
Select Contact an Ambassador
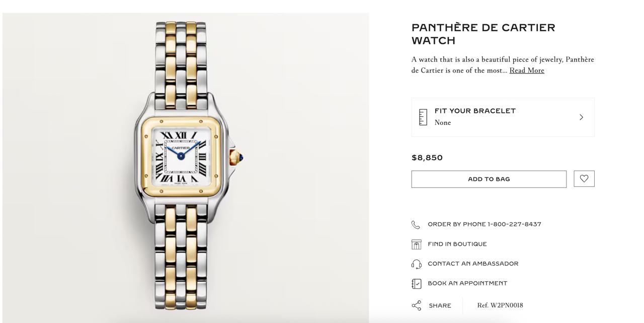tap(473, 264)
